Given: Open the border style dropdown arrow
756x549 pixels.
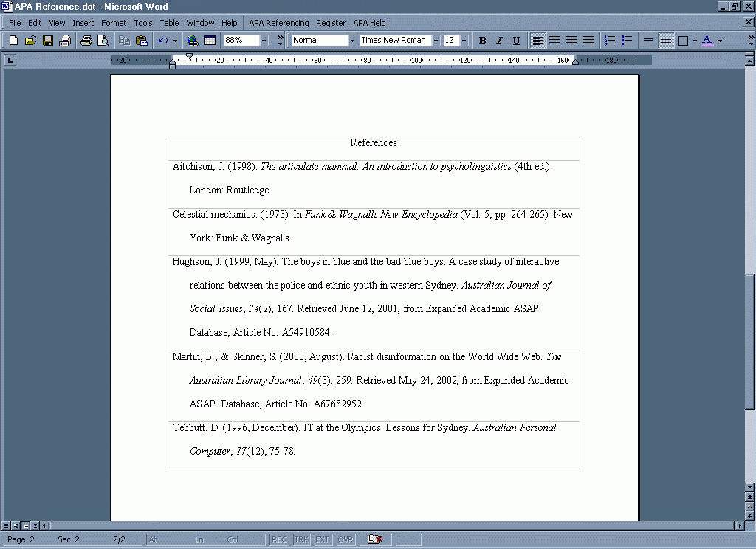Looking at the screenshot, I should [x=695, y=41].
